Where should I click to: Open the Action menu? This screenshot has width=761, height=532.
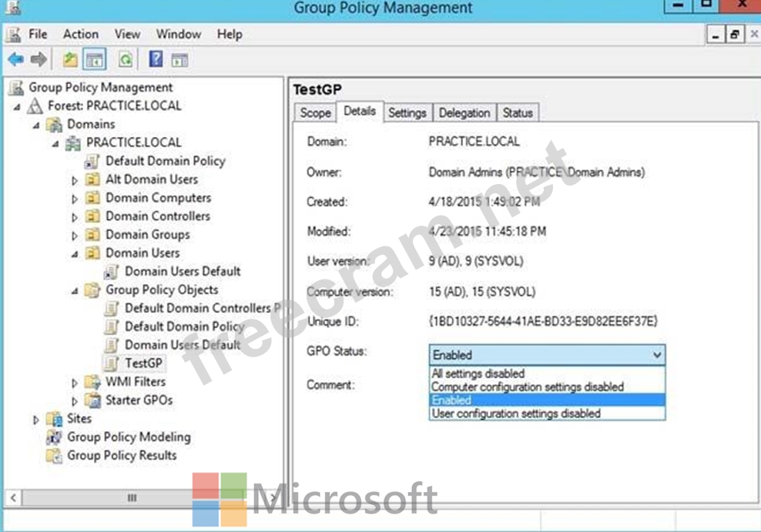[x=81, y=35]
